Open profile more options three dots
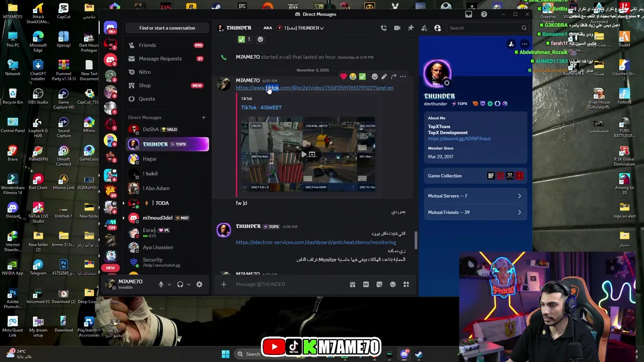This screenshot has width=644, height=362. tap(524, 44)
